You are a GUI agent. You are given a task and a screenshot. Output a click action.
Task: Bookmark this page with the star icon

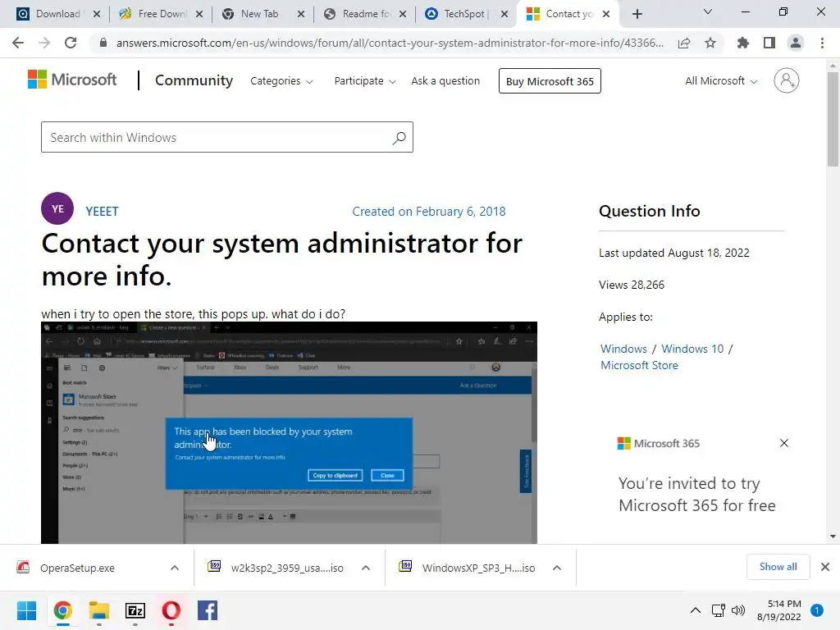710,43
